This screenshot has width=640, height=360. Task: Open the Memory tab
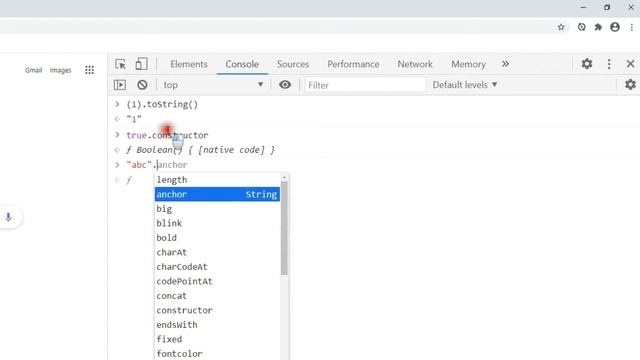468,64
